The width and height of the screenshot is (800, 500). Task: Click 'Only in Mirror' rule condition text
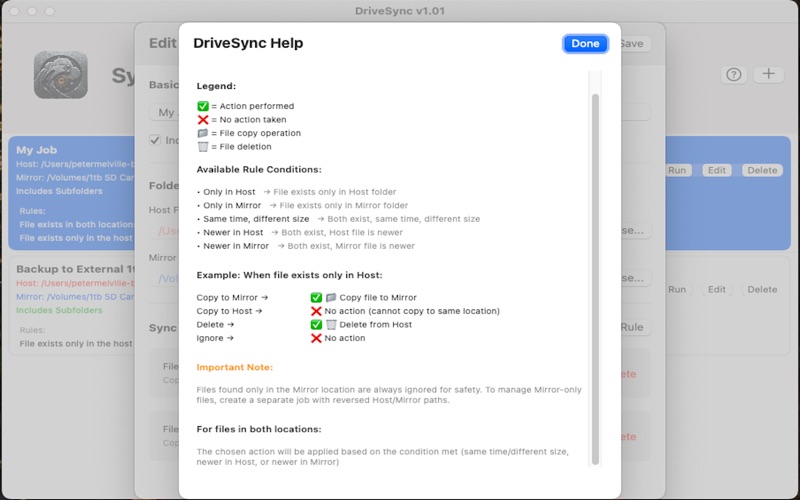[232, 205]
